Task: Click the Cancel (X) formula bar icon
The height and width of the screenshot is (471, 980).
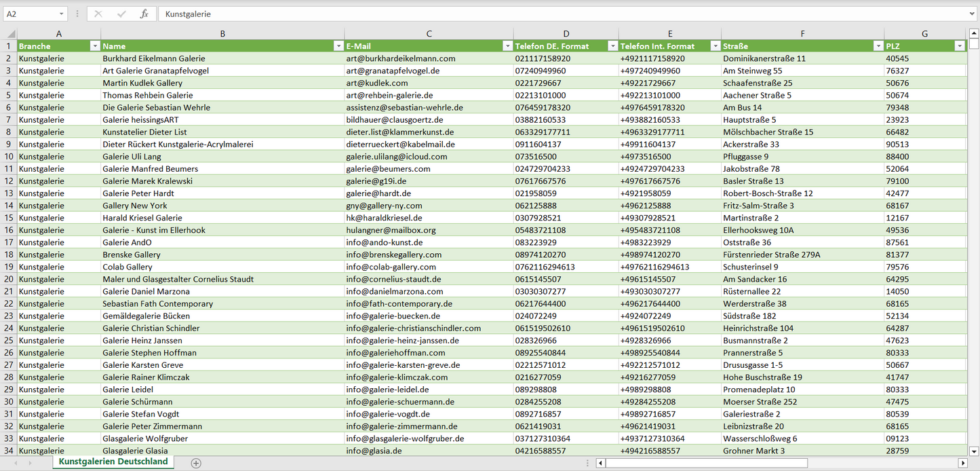Action: coord(98,14)
